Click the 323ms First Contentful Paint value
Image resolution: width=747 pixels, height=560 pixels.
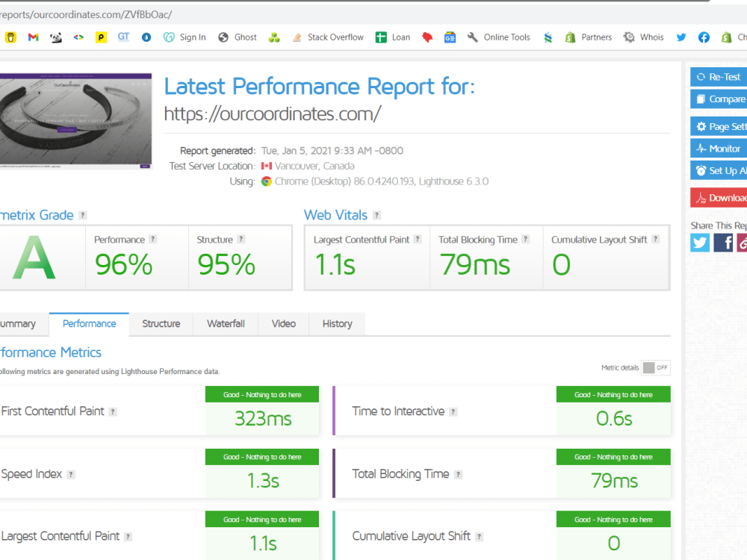263,419
